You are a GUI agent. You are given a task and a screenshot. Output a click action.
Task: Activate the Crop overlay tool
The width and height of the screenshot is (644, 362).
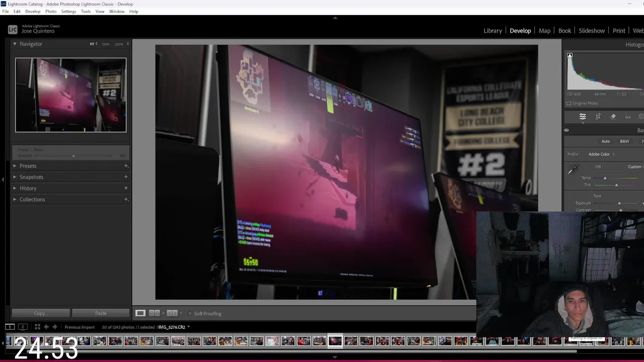[x=598, y=117]
